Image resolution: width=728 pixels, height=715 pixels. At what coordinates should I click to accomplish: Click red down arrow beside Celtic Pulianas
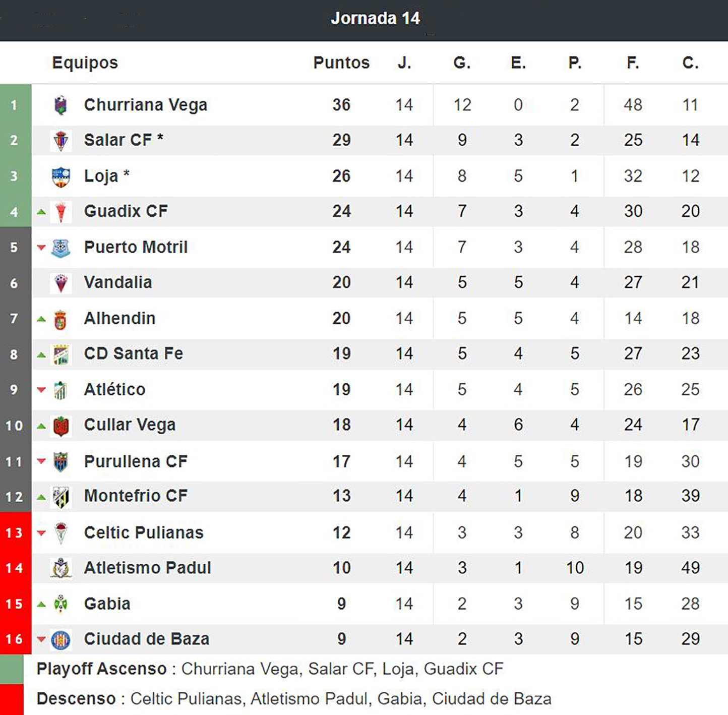41,533
